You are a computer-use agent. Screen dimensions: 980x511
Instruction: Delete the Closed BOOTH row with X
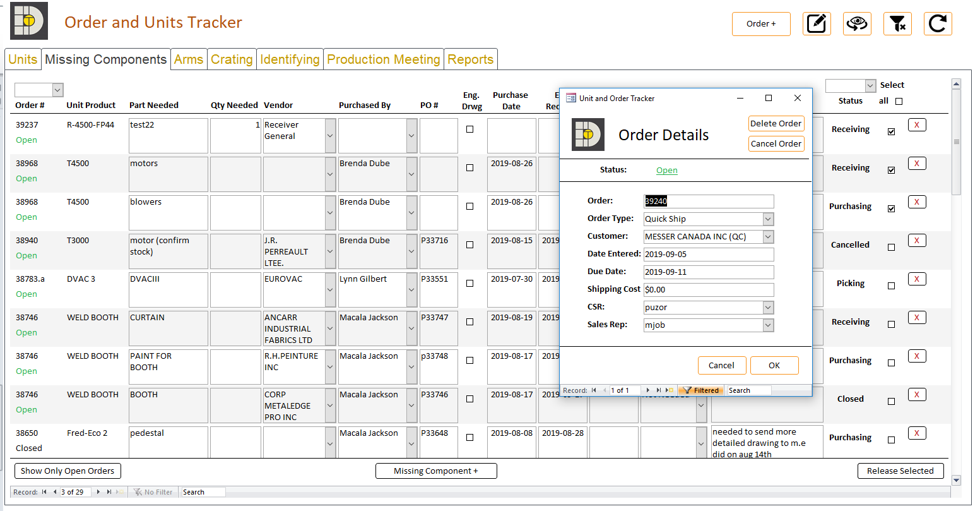point(917,395)
